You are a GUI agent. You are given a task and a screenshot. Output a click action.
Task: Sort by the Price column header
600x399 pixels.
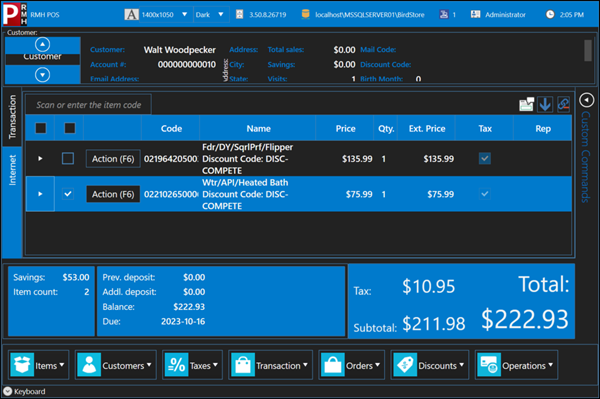(345, 129)
